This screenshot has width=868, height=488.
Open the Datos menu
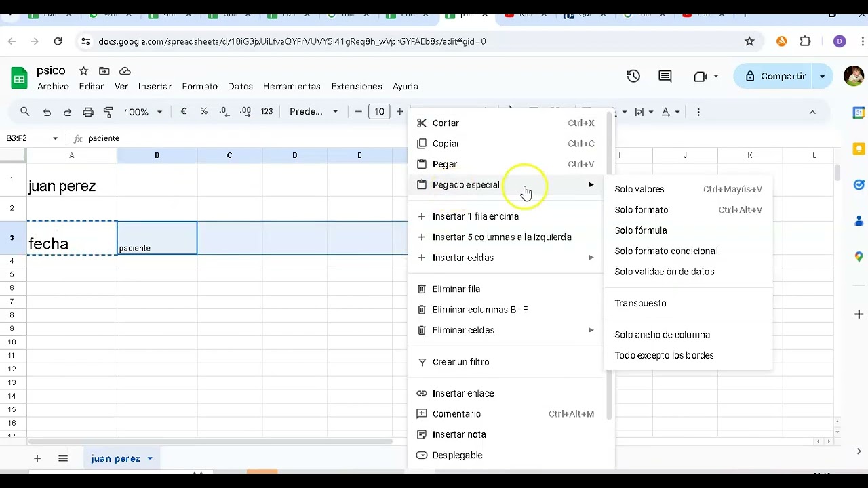click(x=240, y=87)
